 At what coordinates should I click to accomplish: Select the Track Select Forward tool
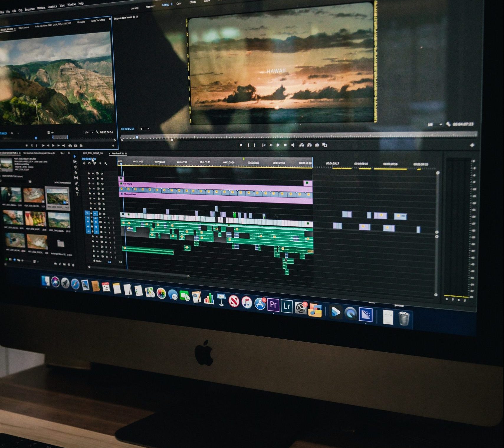(x=75, y=161)
